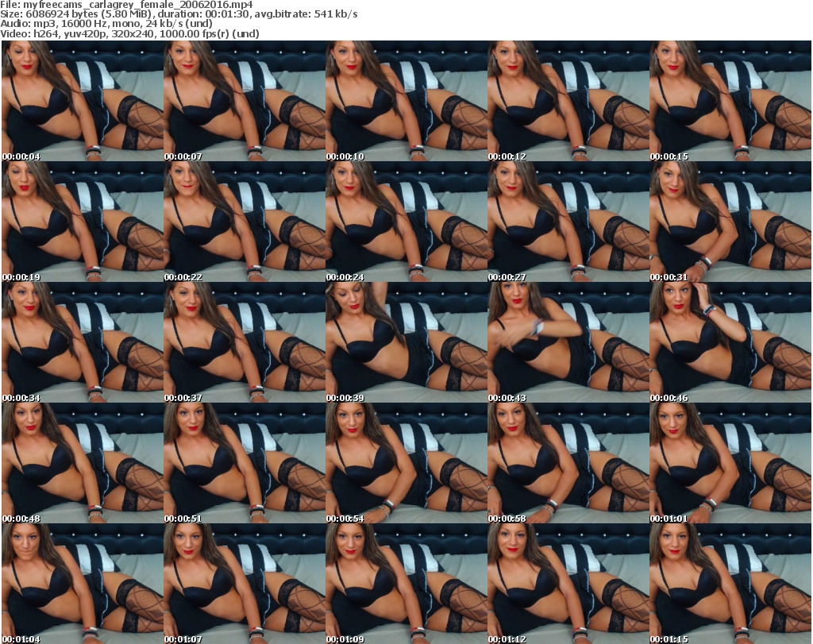Image resolution: width=813 pixels, height=644 pixels.
Task: Click the thumbnail stamped 00:01:15
Action: (730, 584)
